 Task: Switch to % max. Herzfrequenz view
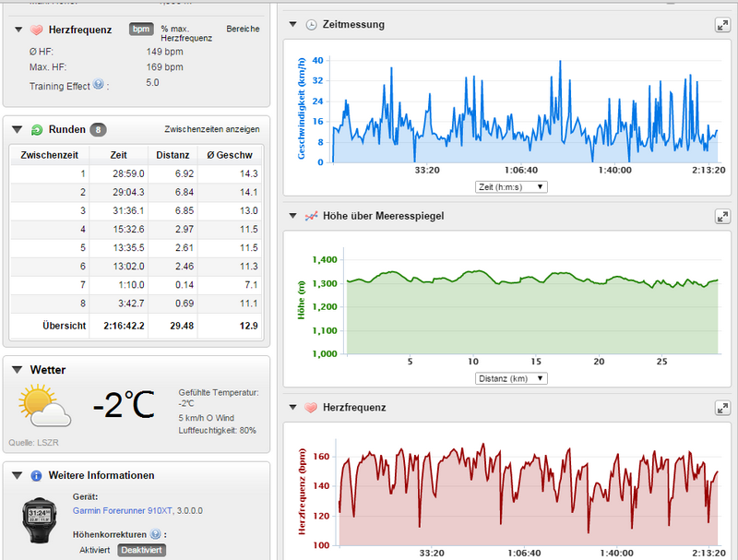coord(185,33)
